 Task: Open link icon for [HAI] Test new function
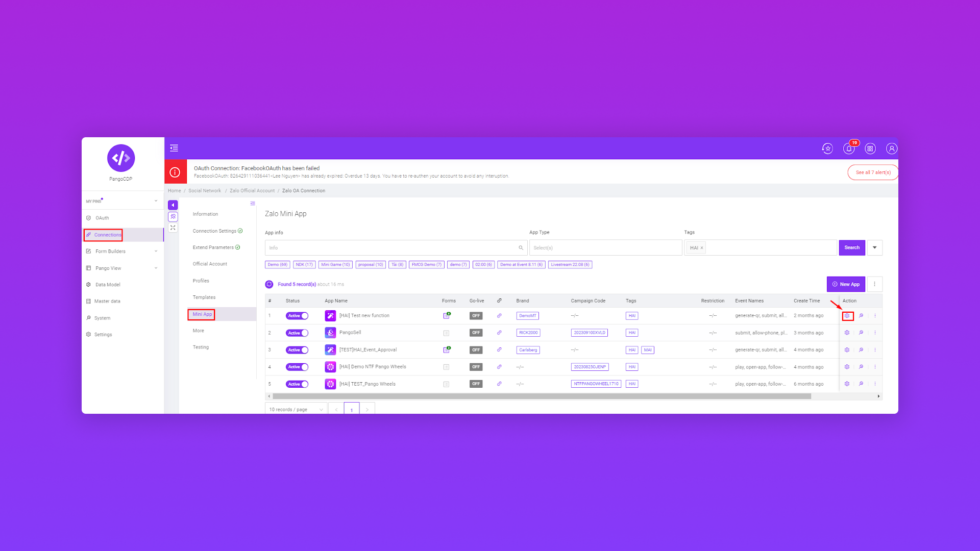pos(499,316)
